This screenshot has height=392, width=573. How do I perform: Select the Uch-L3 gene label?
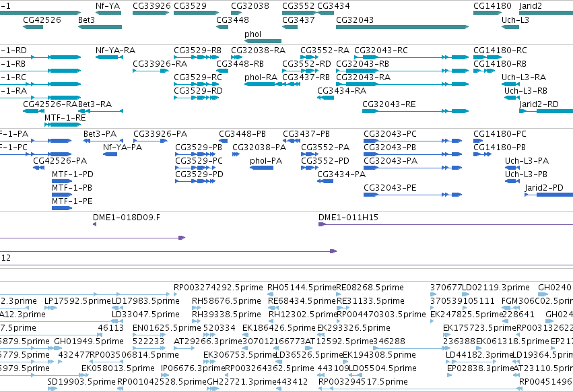tap(515, 20)
